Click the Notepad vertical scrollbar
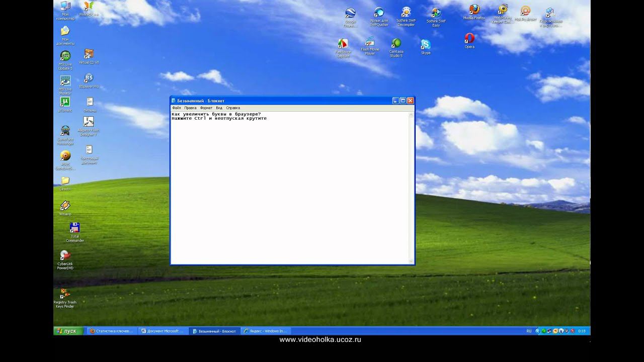This screenshot has height=362, width=644. click(x=412, y=188)
